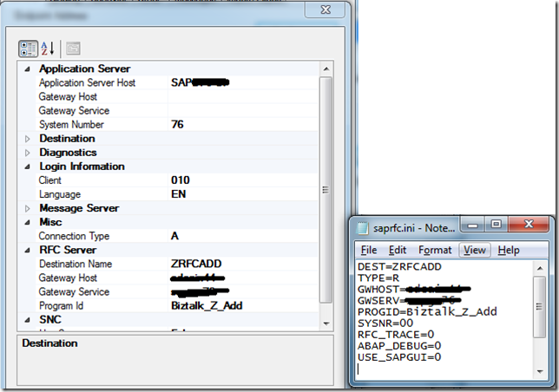Click the Client property label
Viewport: 559px width, 392px height.
tap(50, 180)
